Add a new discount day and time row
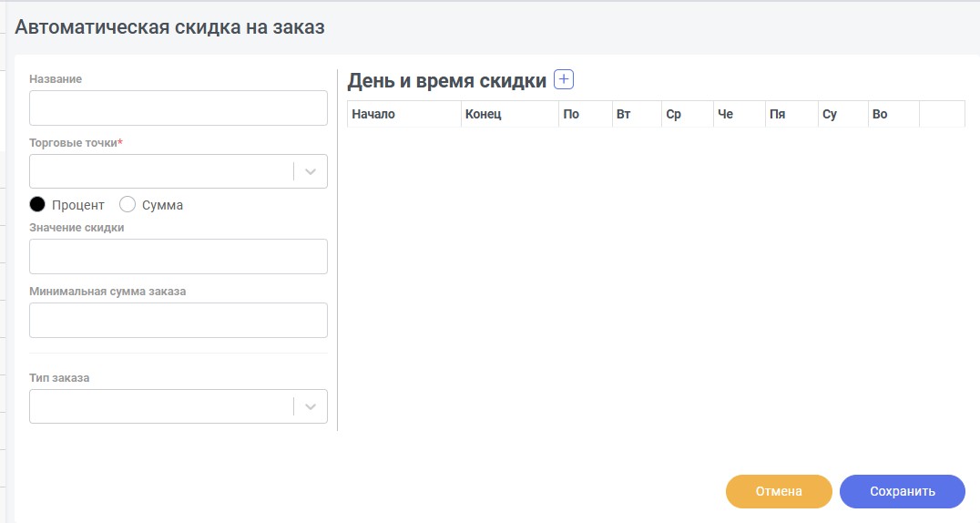Viewport: 980px width, 523px height. pyautogui.click(x=564, y=79)
